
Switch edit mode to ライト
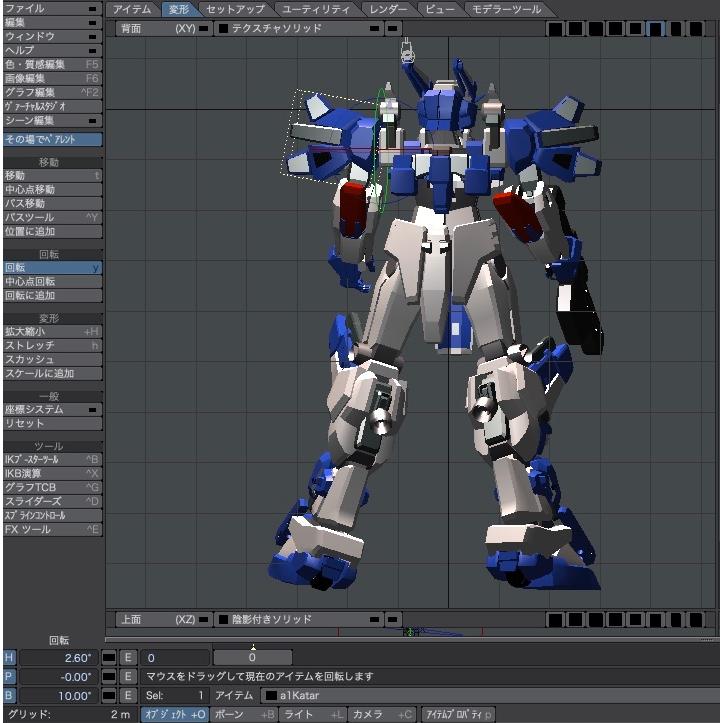tap(313, 714)
